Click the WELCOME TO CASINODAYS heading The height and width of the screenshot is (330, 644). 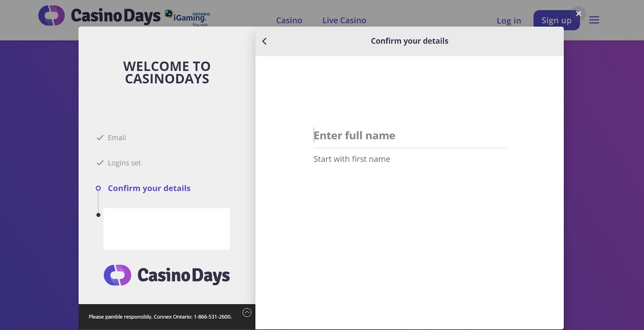point(167,72)
